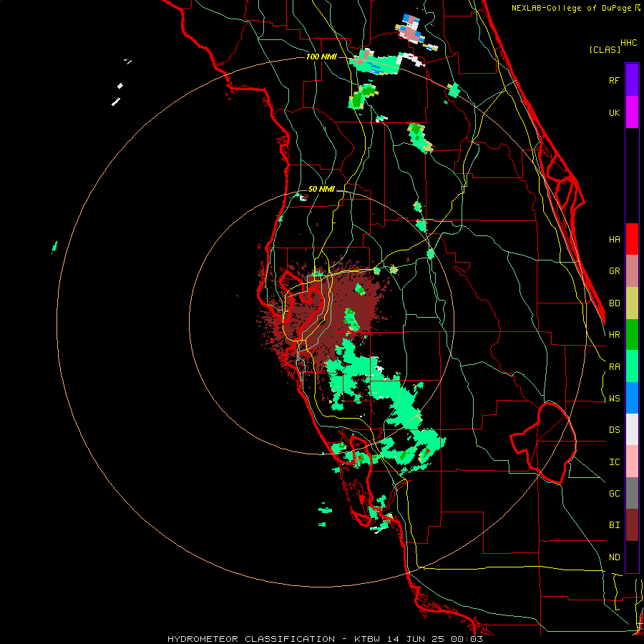Screen dimensions: 644x644
Task: Select the GR pink-brown legend swatch
Action: tap(632, 271)
